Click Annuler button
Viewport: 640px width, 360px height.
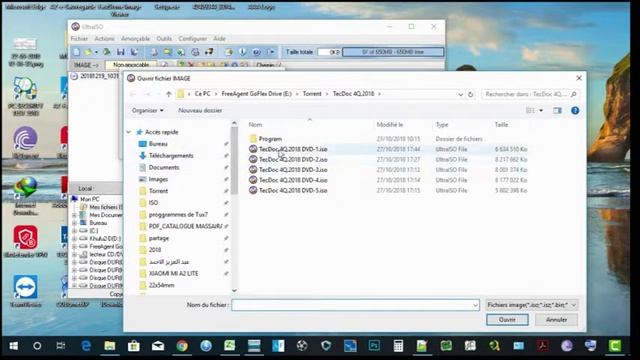556,320
